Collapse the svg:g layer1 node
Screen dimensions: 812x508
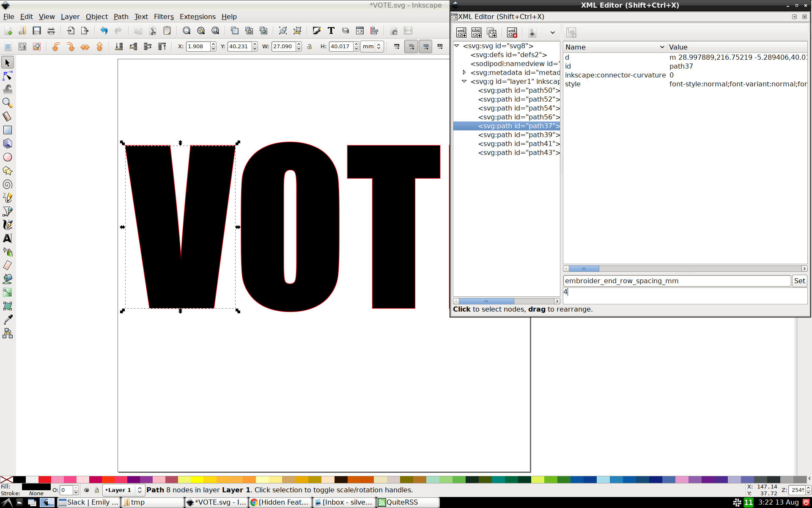(464, 81)
